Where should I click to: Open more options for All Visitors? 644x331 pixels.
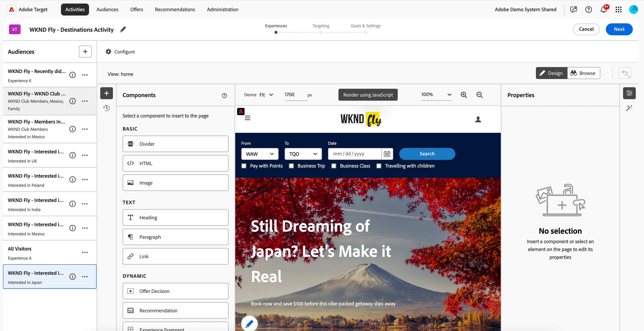(85, 252)
